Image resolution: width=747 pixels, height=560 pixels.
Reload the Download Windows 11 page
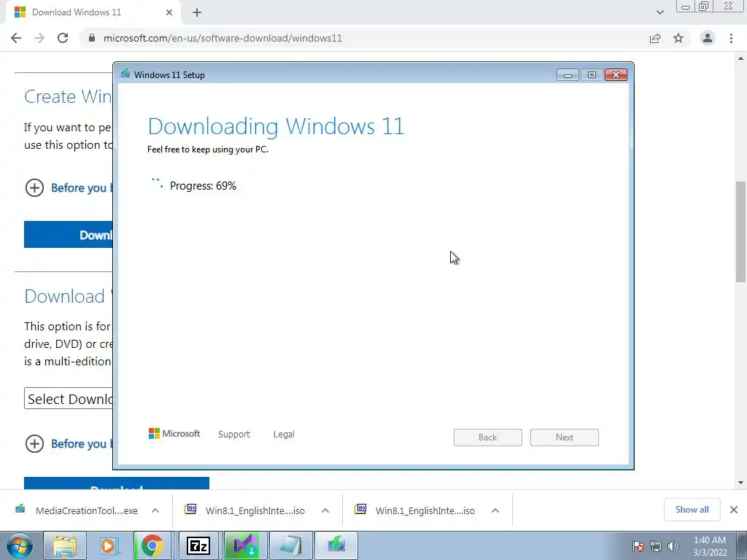click(x=63, y=38)
